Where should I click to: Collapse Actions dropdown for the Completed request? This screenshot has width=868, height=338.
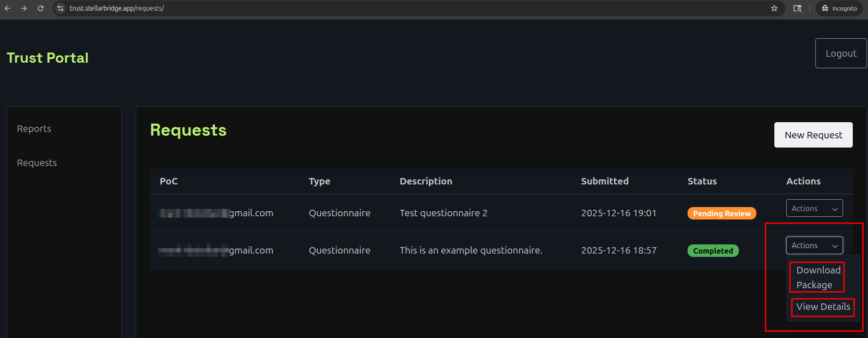pyautogui.click(x=814, y=245)
